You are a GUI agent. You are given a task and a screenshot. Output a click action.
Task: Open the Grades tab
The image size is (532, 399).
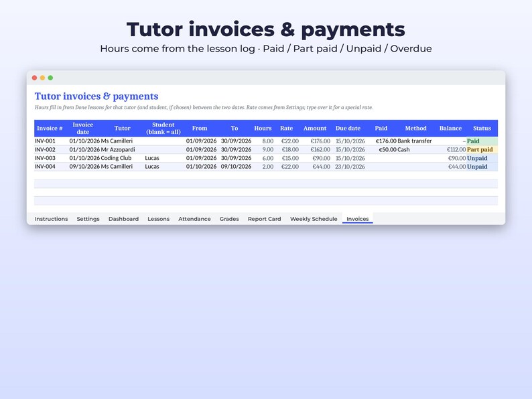tap(229, 219)
